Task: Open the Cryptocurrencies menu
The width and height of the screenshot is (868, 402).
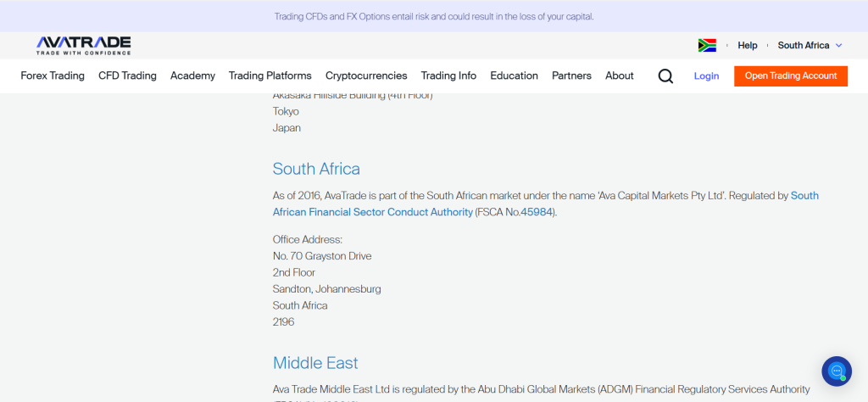Action: [x=366, y=75]
